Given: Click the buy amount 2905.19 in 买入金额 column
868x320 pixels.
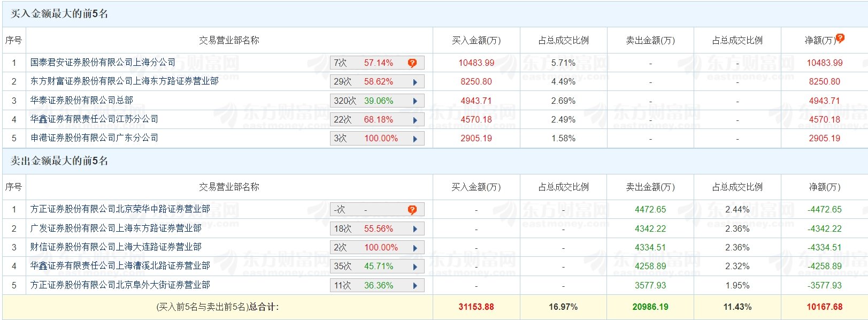Looking at the screenshot, I should pos(477,139).
